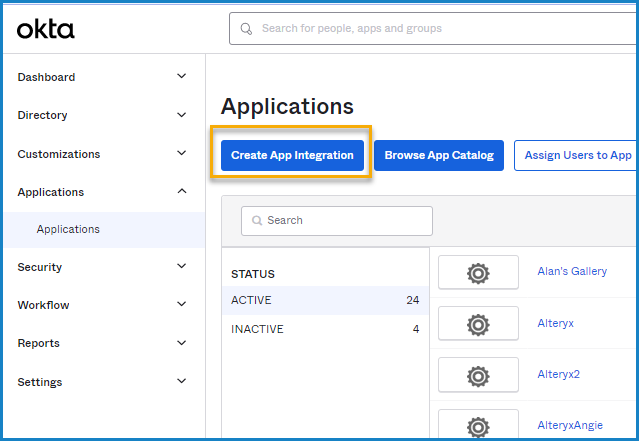This screenshot has height=441, width=639.
Task: Expand the Settings section chevron
Action: click(x=182, y=381)
